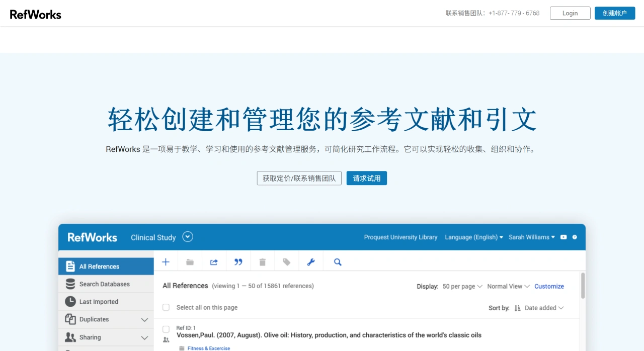Screen dimensions: 644x351
Task: Open the Customize link
Action: coord(549,286)
